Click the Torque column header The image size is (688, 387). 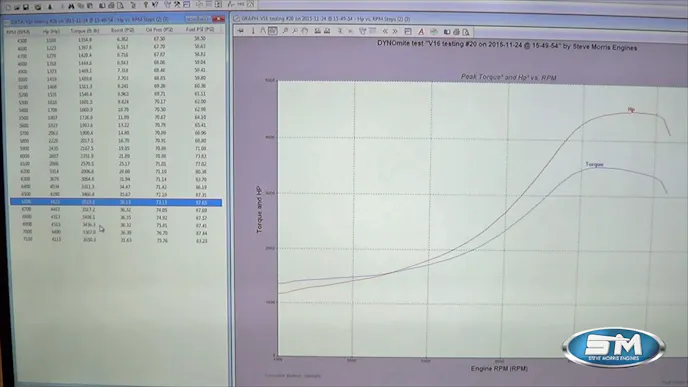[x=85, y=31]
